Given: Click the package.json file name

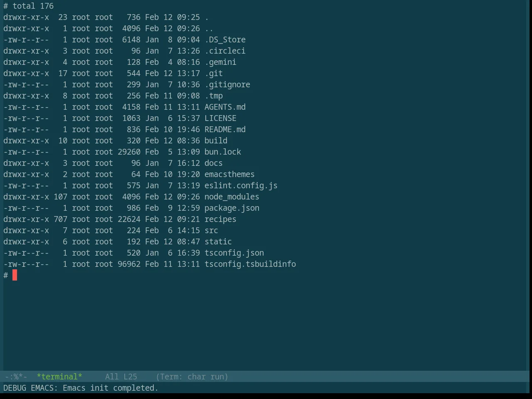Looking at the screenshot, I should [x=232, y=208].
